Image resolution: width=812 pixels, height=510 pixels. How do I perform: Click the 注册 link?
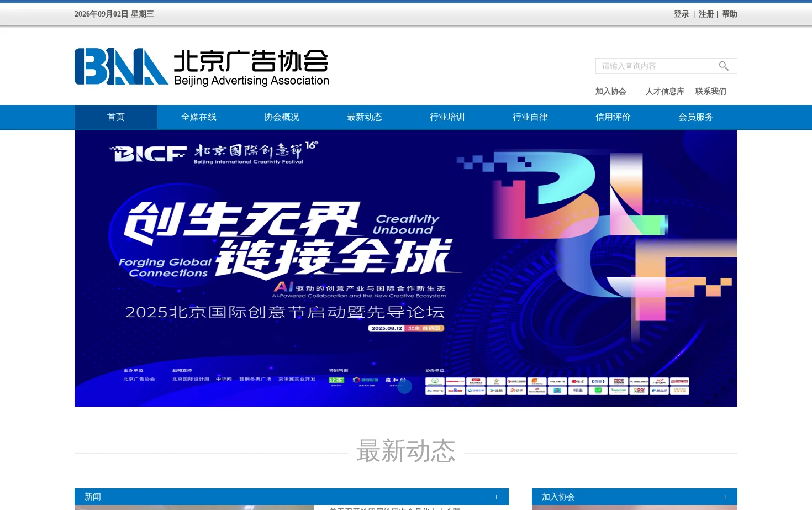pyautogui.click(x=706, y=14)
